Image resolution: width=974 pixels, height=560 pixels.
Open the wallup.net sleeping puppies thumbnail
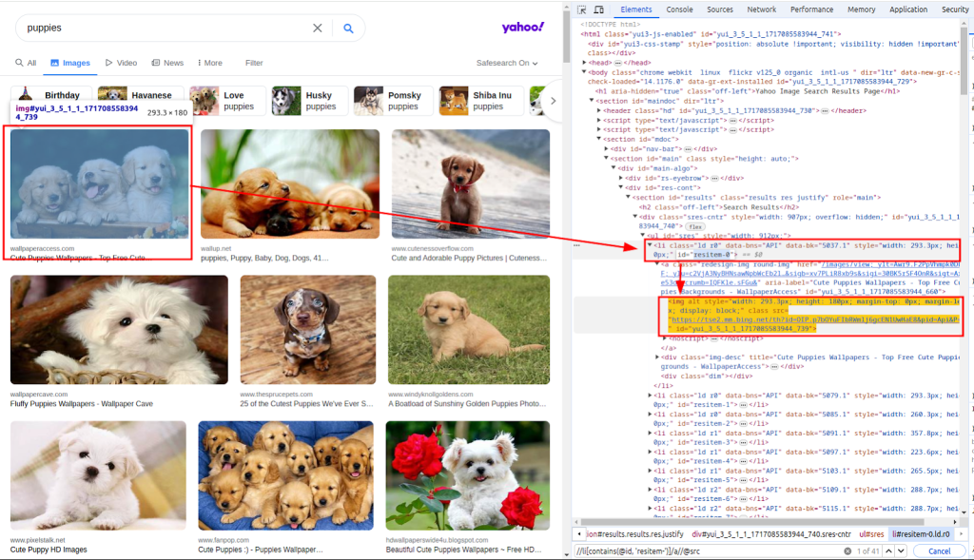(290, 183)
